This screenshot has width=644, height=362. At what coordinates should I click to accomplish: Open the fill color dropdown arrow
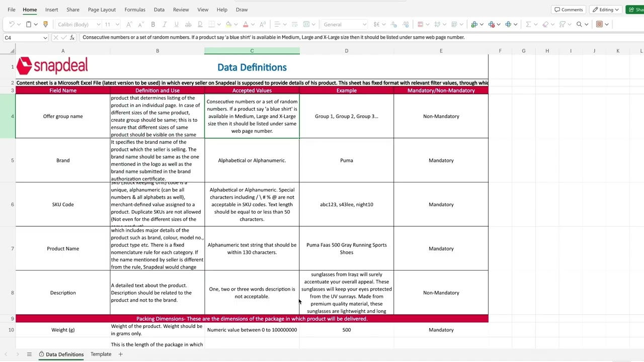point(235,24)
